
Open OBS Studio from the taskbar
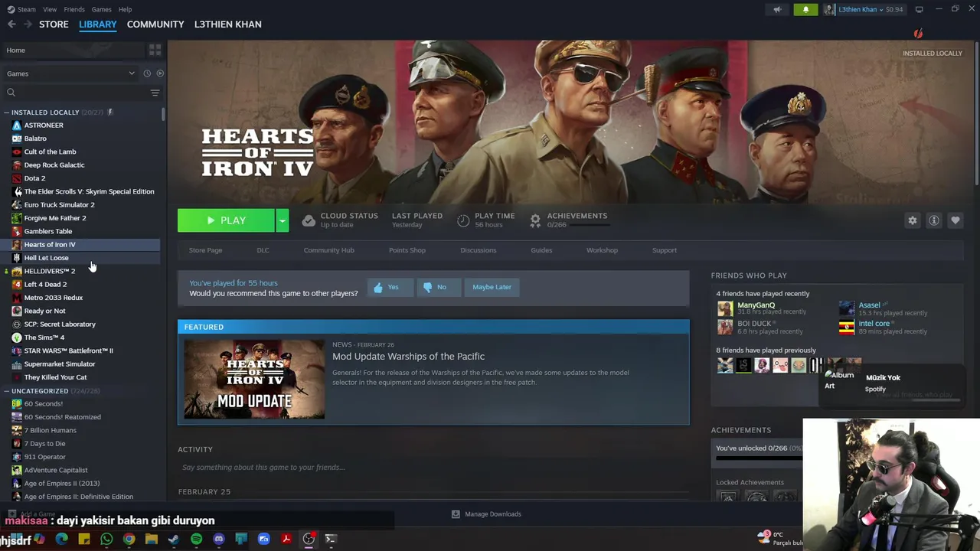pyautogui.click(x=309, y=539)
